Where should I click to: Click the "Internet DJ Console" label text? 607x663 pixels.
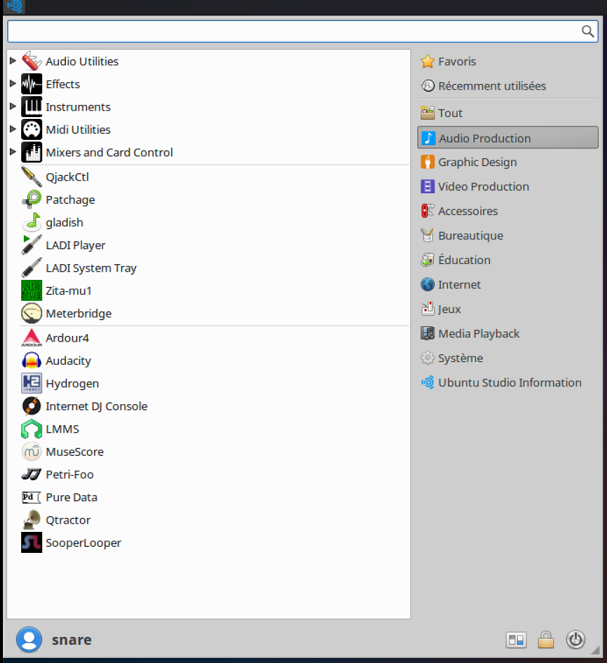pos(96,406)
